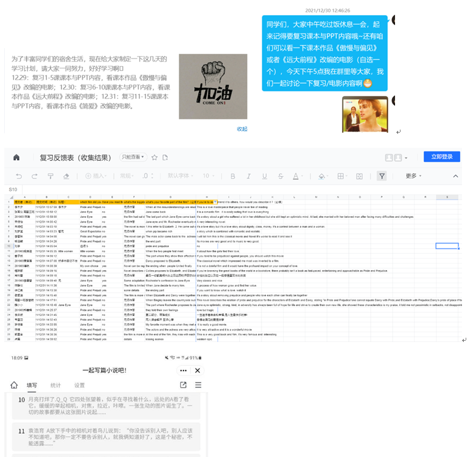Click the filter funnel icon
The width and height of the screenshot is (476, 457).
(382, 176)
